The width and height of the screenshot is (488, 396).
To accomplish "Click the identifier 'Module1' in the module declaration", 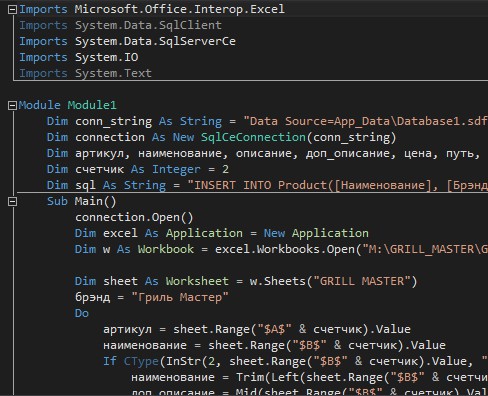I will [x=92, y=105].
